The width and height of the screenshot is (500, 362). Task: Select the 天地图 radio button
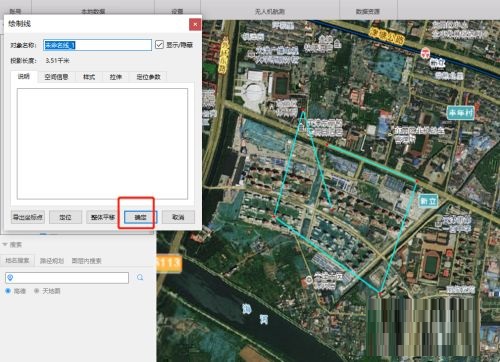37,291
